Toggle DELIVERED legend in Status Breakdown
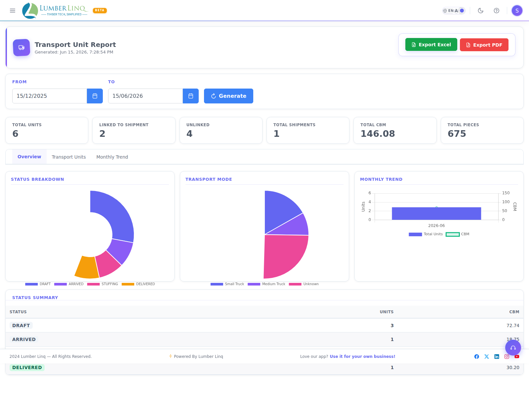This screenshot has height=420, width=529. (138, 284)
